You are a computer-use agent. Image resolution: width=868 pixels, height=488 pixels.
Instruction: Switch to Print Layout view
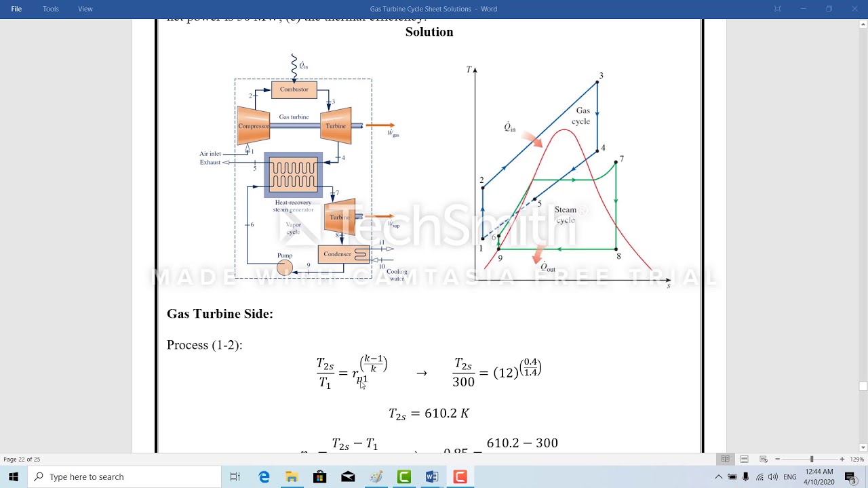click(x=745, y=459)
